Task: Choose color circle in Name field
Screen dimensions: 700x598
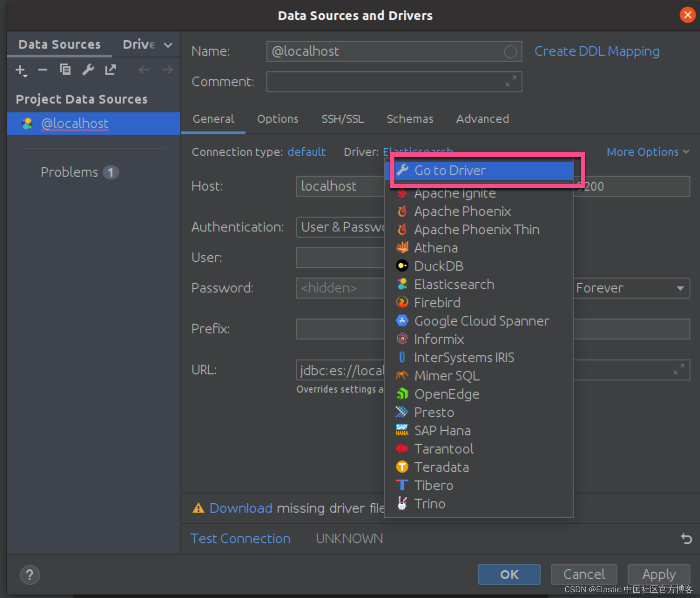Action: pos(510,52)
